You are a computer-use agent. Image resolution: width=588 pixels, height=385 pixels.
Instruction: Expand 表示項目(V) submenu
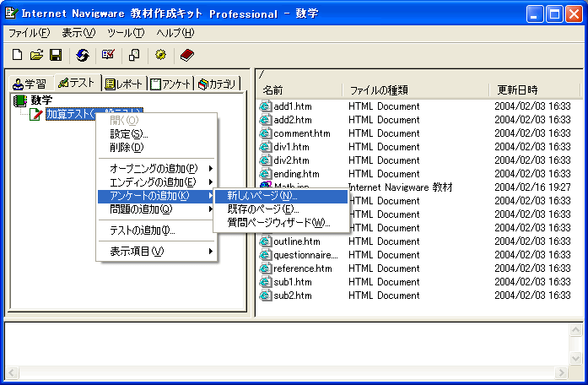pyautogui.click(x=157, y=251)
